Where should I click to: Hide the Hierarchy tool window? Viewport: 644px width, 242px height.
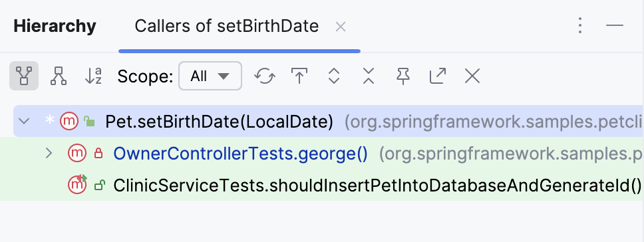tap(615, 25)
